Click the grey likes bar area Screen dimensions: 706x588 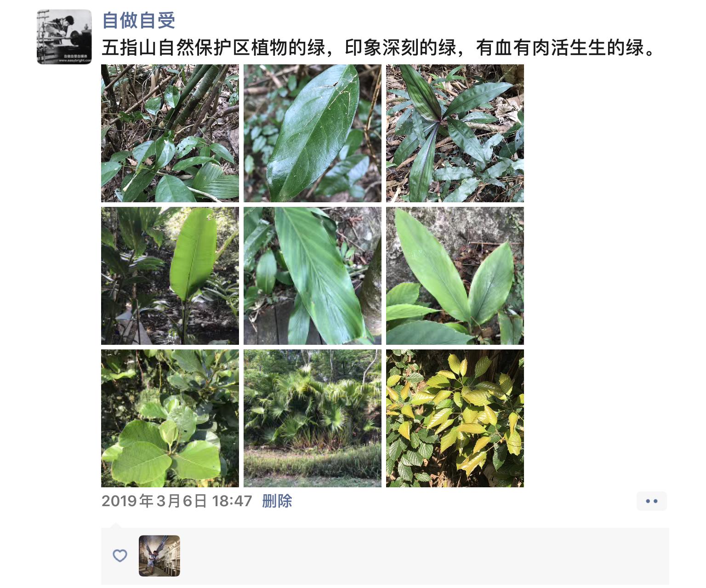point(385,556)
